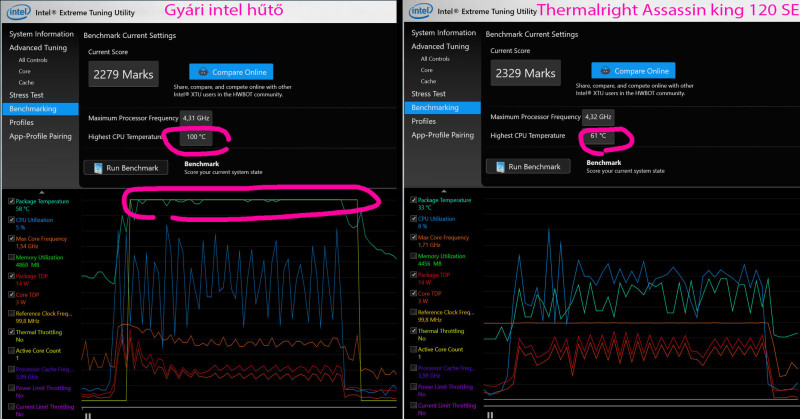The height and width of the screenshot is (419, 800).
Task: Enable Reference Clock Freq checkbox in left window
Action: (11, 313)
